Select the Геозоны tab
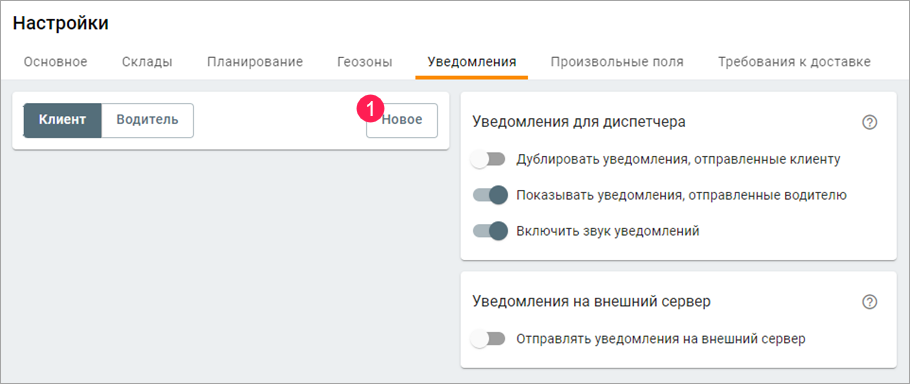910x384 pixels. (365, 62)
